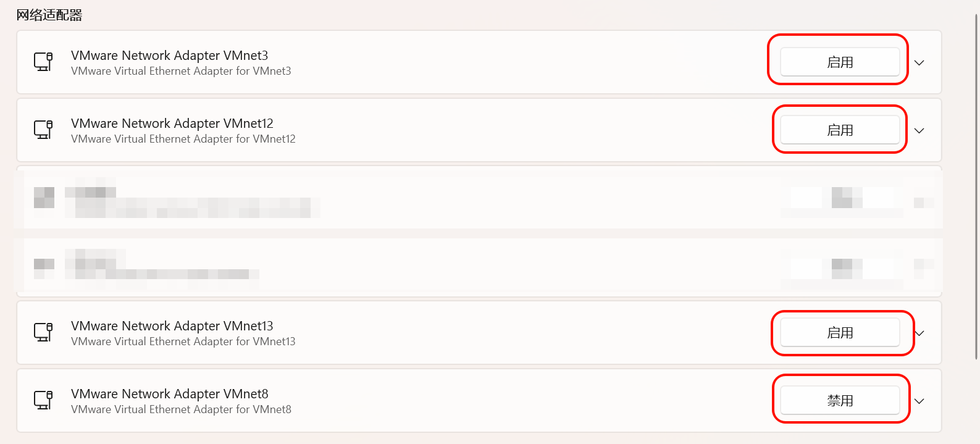
Task: Expand the VMnet13 adapter details chevron
Action: point(919,333)
